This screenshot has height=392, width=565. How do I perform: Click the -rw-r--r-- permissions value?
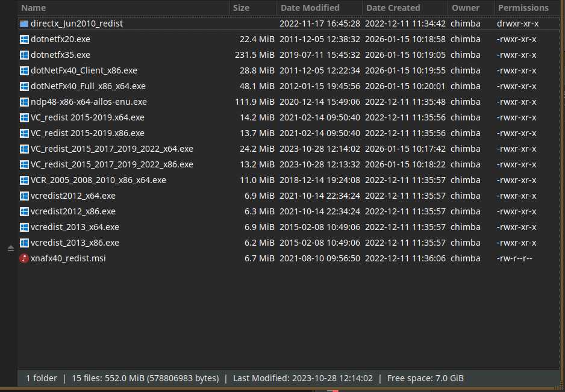click(x=514, y=258)
